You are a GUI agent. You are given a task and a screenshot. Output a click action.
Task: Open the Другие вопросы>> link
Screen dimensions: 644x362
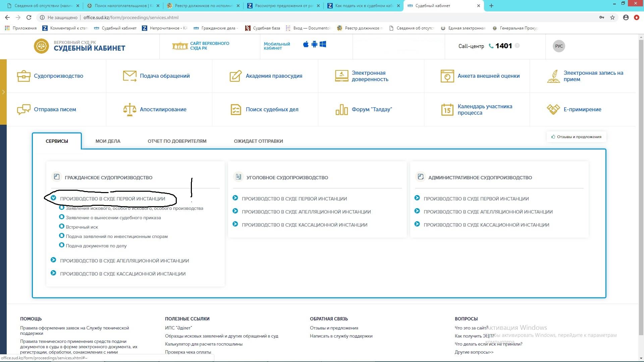tap(474, 352)
